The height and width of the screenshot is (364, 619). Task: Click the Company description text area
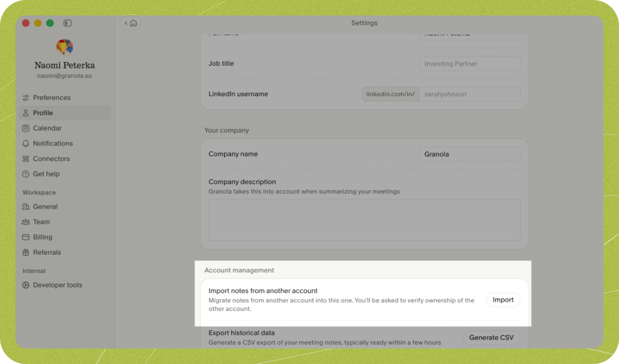364,220
